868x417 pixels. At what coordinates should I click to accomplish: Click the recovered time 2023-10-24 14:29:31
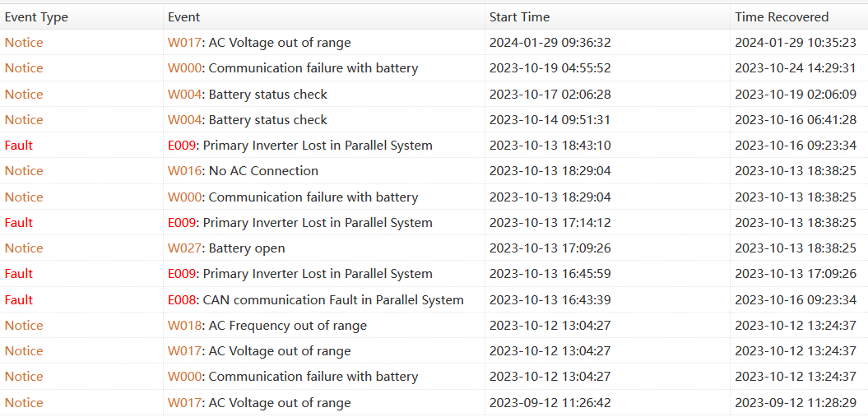[795, 68]
